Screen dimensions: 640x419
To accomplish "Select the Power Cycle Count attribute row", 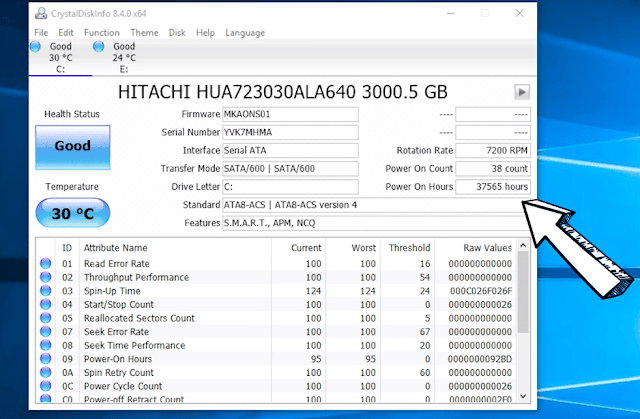I will point(276,386).
